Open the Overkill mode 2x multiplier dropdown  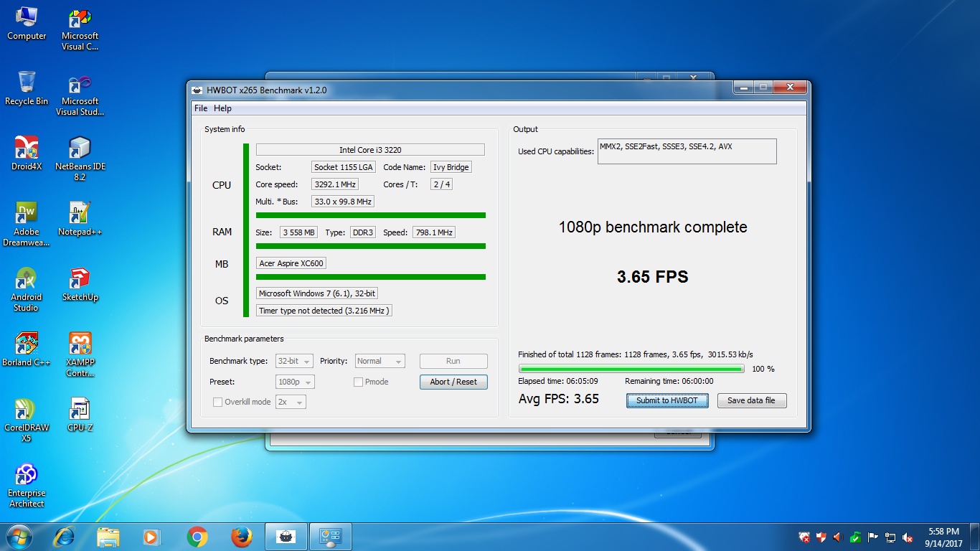point(291,402)
